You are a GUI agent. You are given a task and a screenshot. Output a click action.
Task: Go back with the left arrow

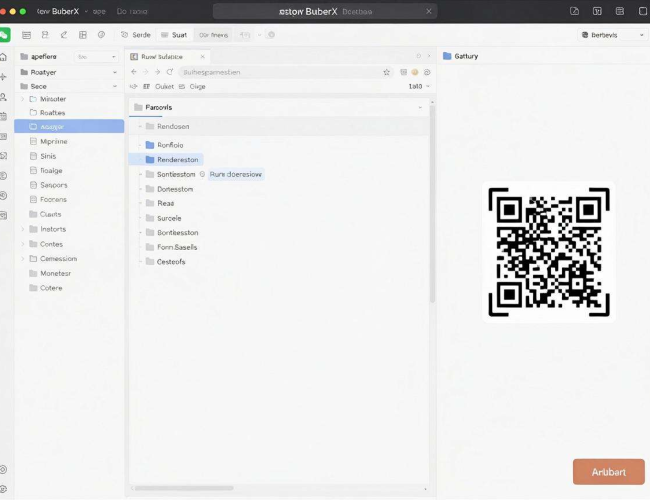click(133, 72)
